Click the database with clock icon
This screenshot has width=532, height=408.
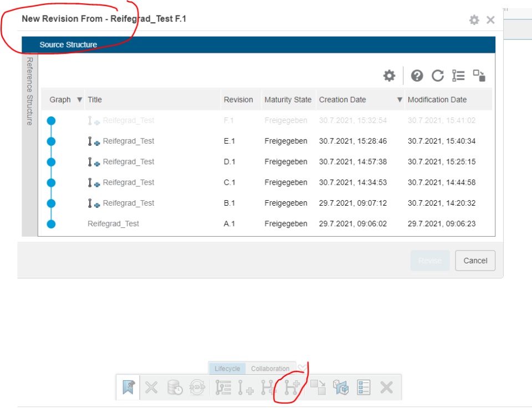tap(175, 387)
